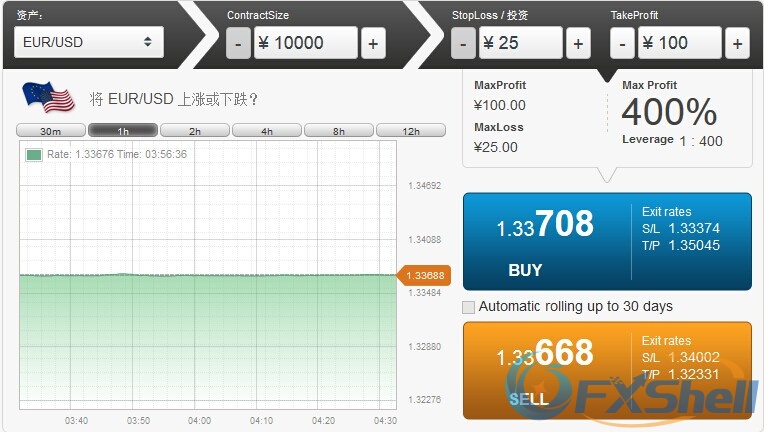The image size is (764, 432).
Task: Increase ContractSize with plus button
Action: 372,43
